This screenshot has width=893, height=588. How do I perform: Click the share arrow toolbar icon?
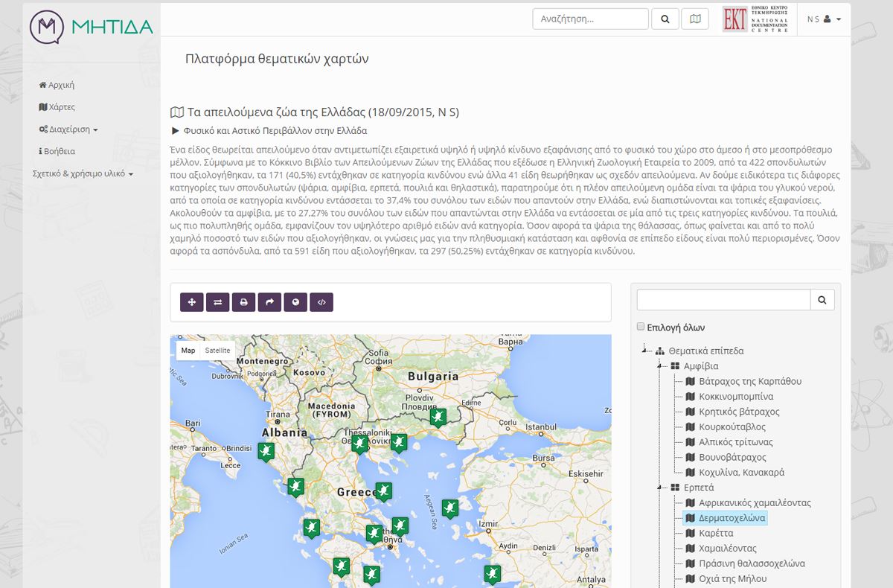coord(269,302)
